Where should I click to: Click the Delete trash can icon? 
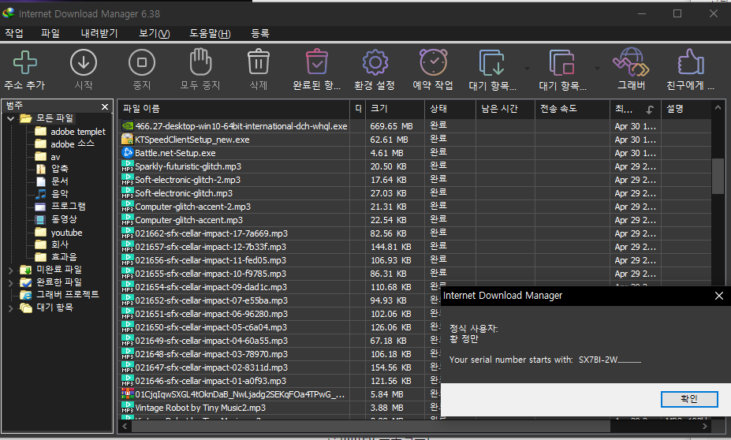pyautogui.click(x=258, y=62)
